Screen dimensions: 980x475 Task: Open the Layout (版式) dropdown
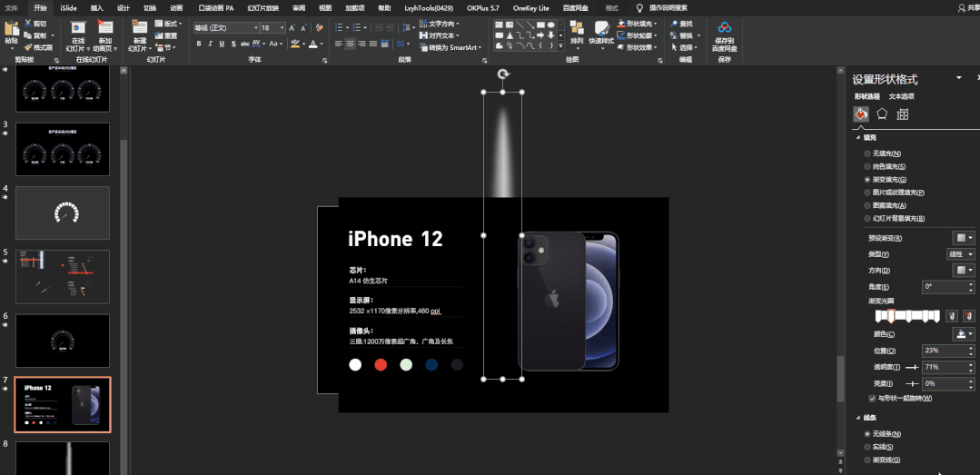[167, 24]
